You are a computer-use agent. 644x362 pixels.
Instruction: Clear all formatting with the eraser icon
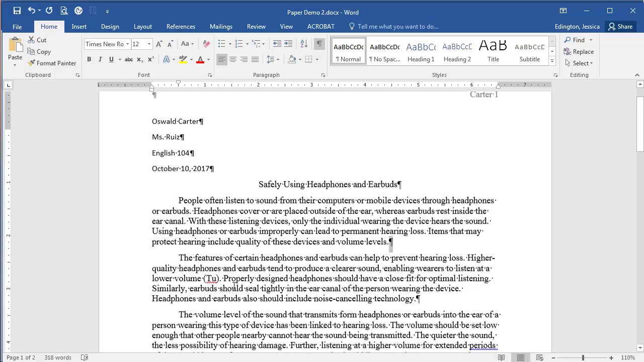pyautogui.click(x=206, y=44)
